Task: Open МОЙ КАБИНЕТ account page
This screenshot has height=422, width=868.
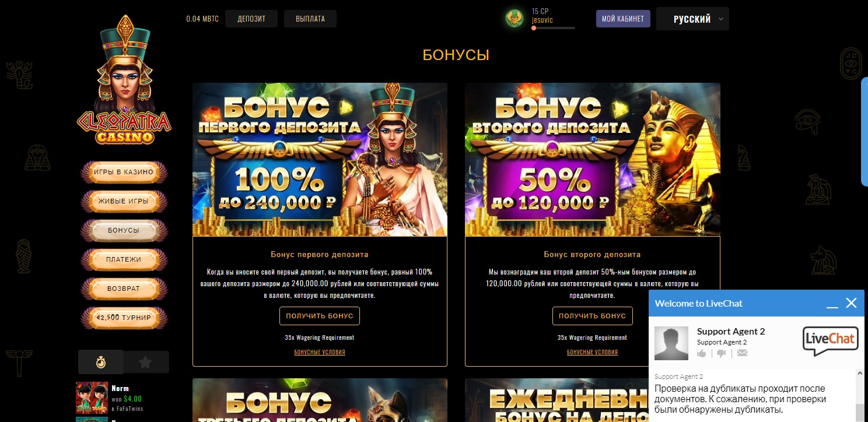Action: coord(623,19)
